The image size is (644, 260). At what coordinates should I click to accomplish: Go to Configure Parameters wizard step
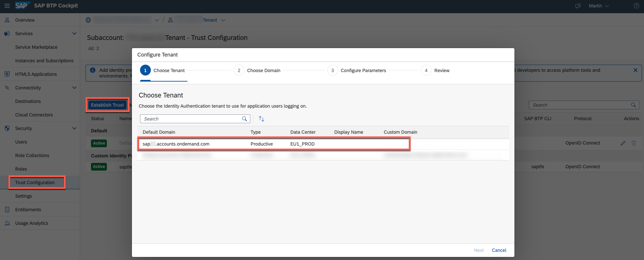(x=357, y=70)
